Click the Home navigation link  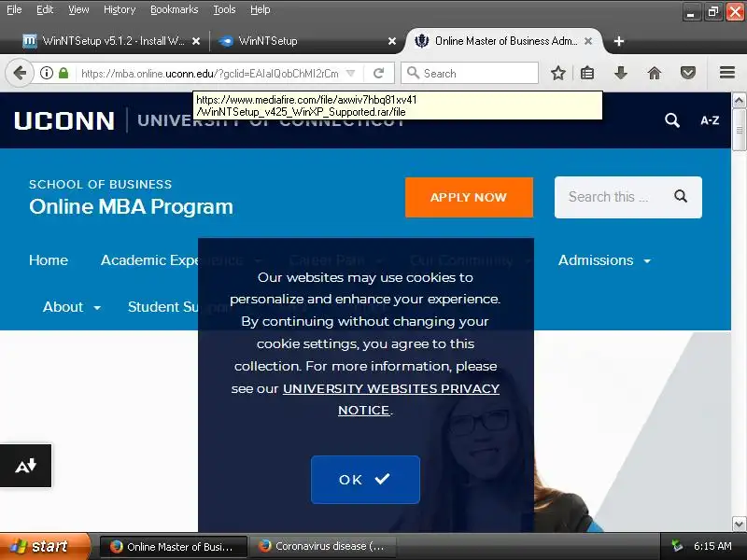[49, 260]
